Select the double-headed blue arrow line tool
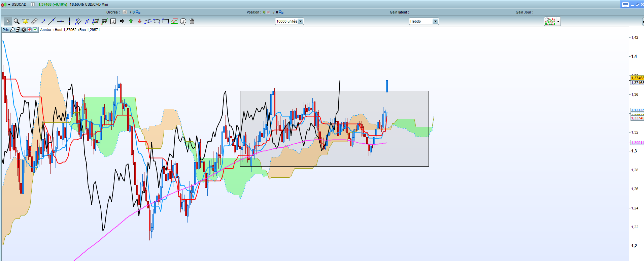Image resolution: width=644 pixels, height=261 pixels. click(87, 21)
